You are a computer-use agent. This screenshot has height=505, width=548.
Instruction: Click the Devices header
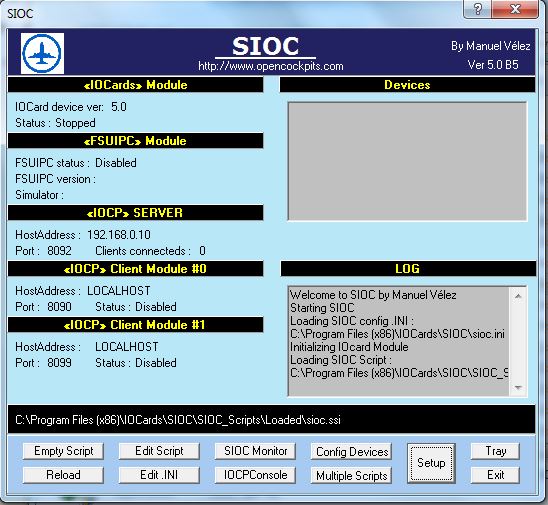[407, 85]
